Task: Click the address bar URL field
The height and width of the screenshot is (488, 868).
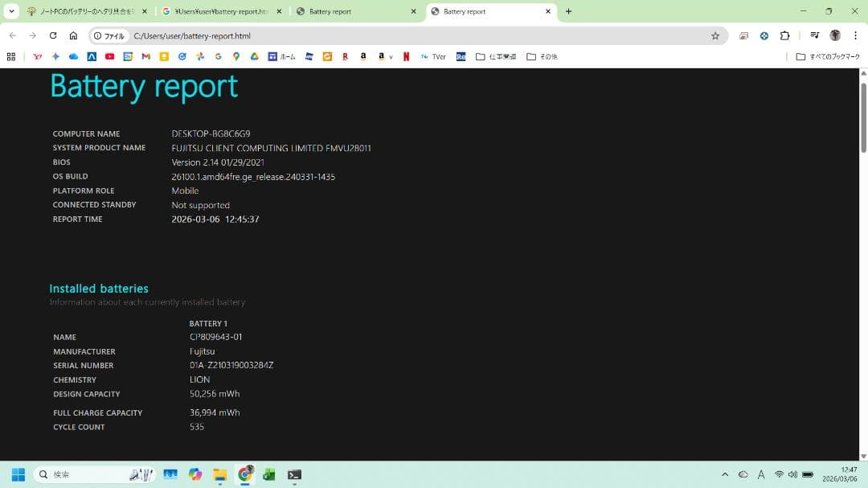Action: point(402,35)
